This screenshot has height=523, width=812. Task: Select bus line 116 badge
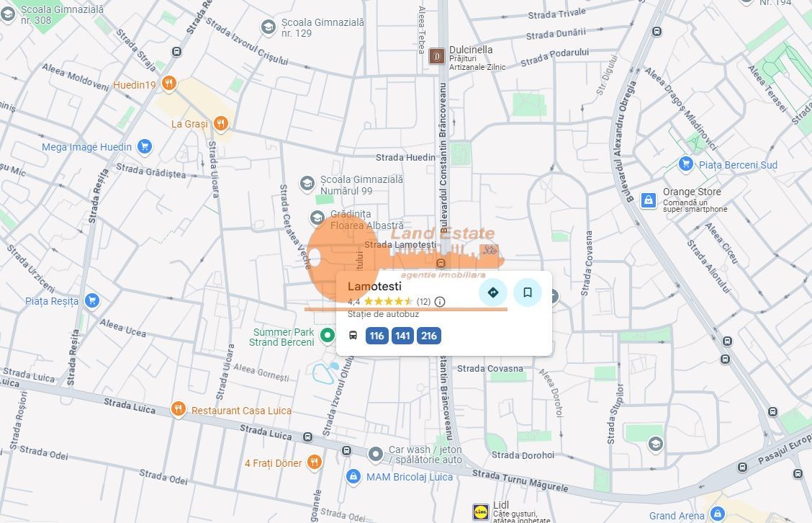point(376,336)
